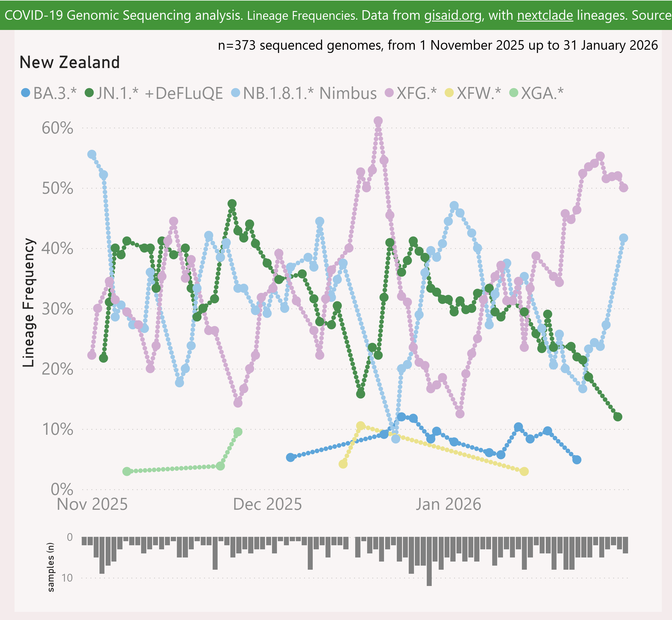Image resolution: width=672 pixels, height=620 pixels.
Task: Click the last JN.1 green data point
Action: [618, 417]
